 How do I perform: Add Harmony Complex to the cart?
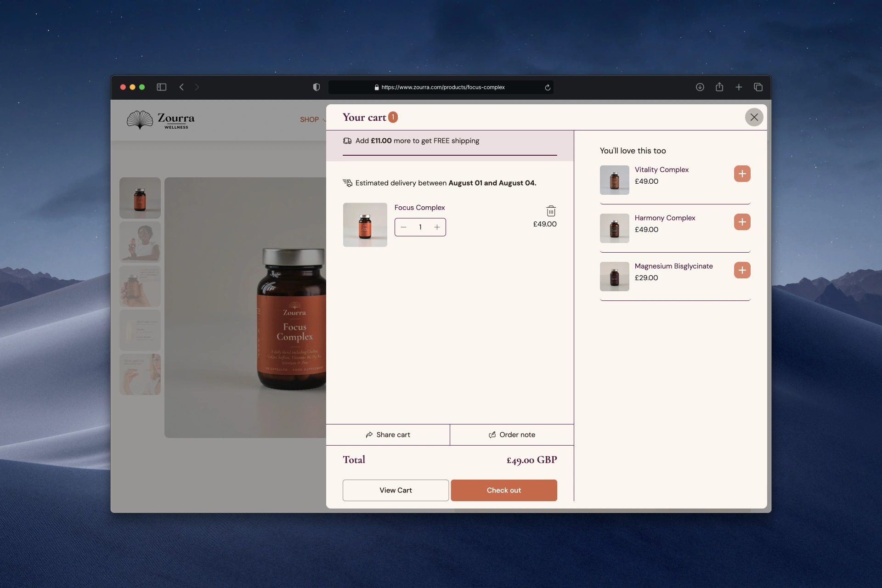point(742,222)
